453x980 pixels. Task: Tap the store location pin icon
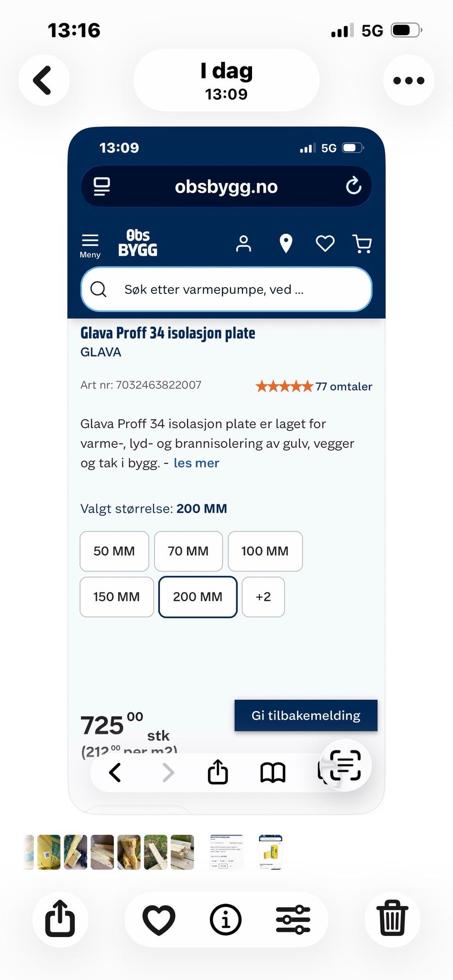tap(286, 244)
